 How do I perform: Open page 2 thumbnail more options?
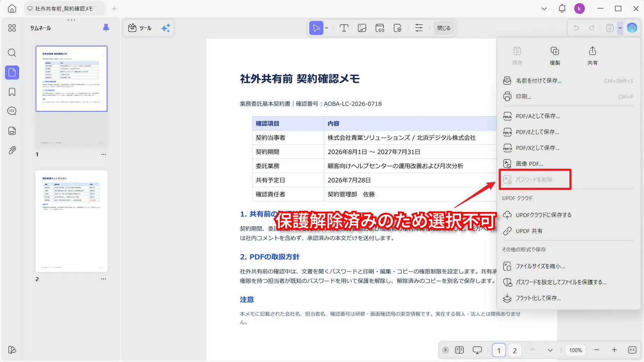[103, 279]
